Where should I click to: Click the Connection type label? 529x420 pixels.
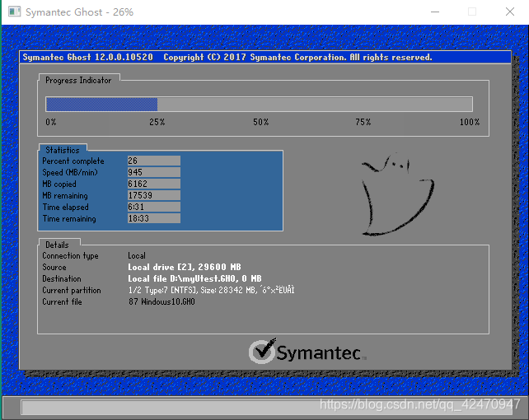point(70,256)
